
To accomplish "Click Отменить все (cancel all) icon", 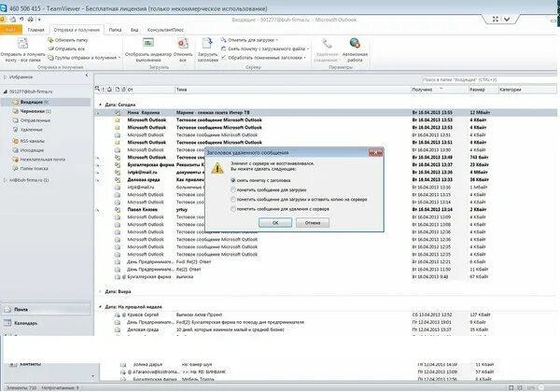I will click(183, 43).
